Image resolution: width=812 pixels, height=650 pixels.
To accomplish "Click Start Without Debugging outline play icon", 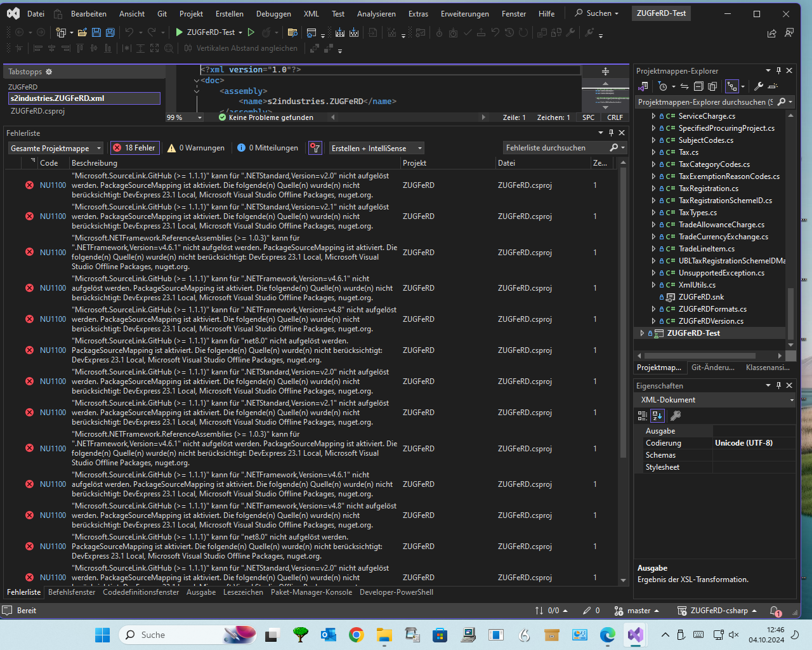I will [251, 32].
